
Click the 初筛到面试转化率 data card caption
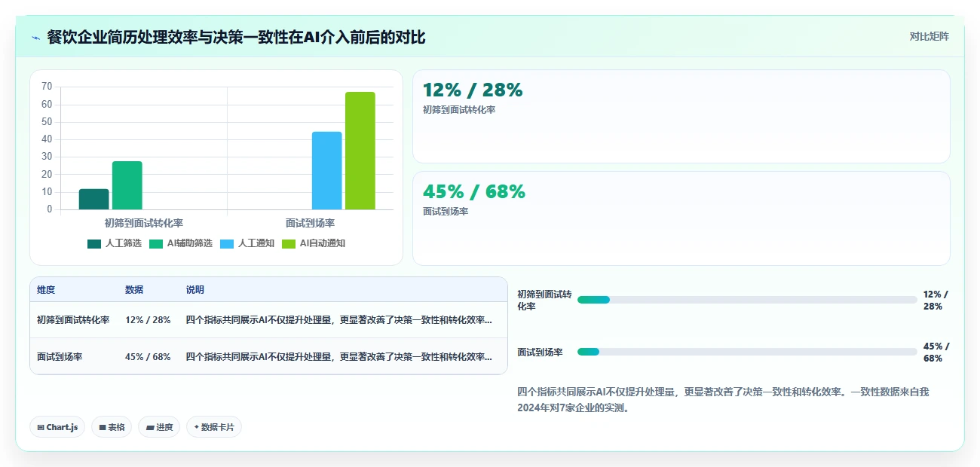(x=459, y=110)
